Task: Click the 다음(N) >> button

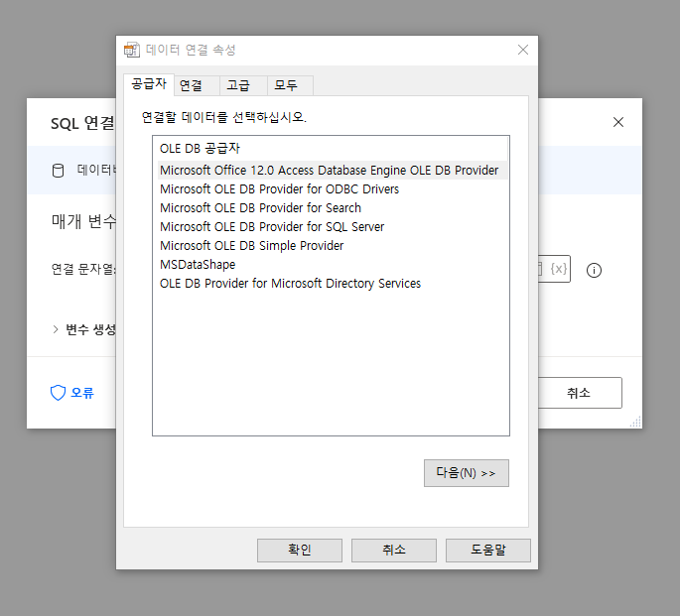Action: (467, 473)
